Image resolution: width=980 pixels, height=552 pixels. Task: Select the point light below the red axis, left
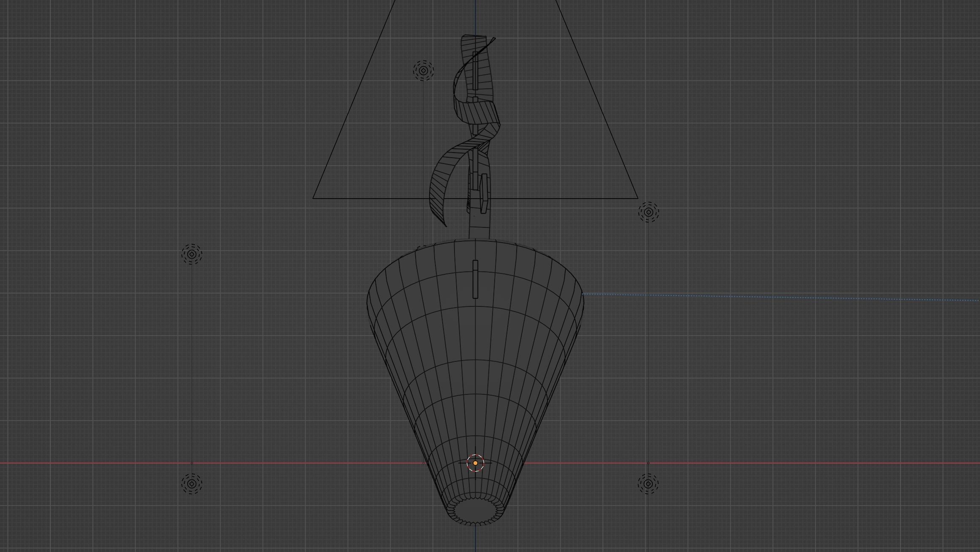click(x=192, y=483)
